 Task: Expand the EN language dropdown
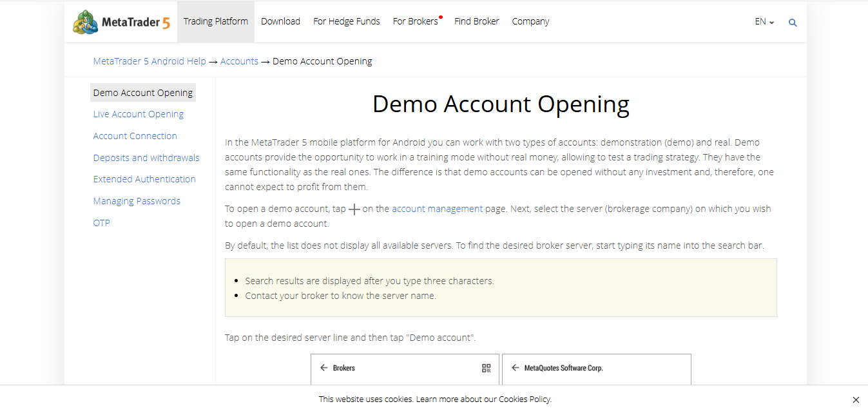(x=764, y=22)
